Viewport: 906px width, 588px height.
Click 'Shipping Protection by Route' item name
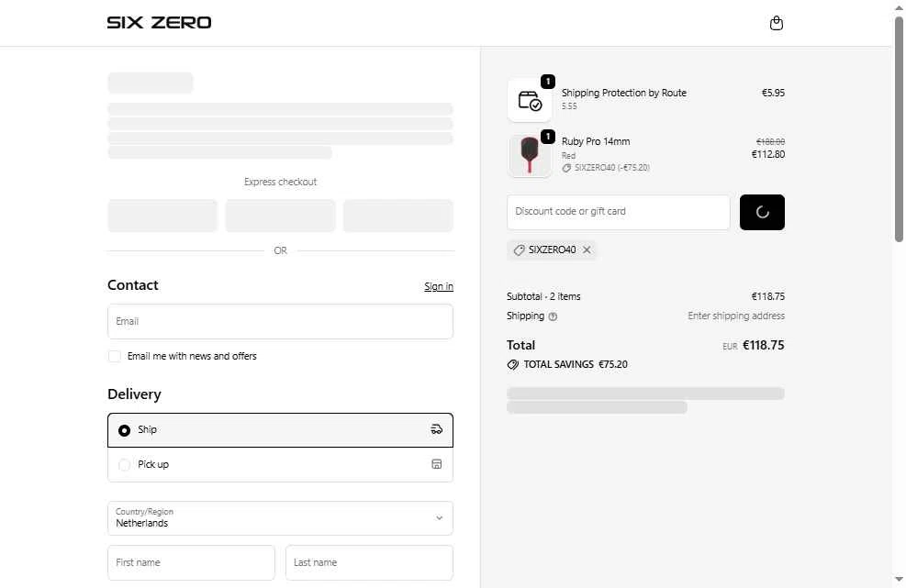624,93
